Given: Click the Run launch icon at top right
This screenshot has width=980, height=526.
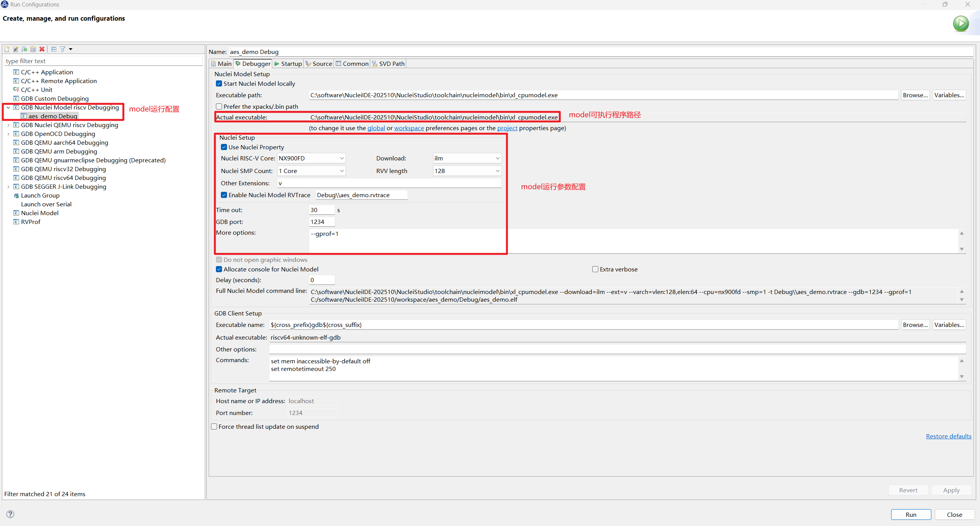Looking at the screenshot, I should pos(961,23).
